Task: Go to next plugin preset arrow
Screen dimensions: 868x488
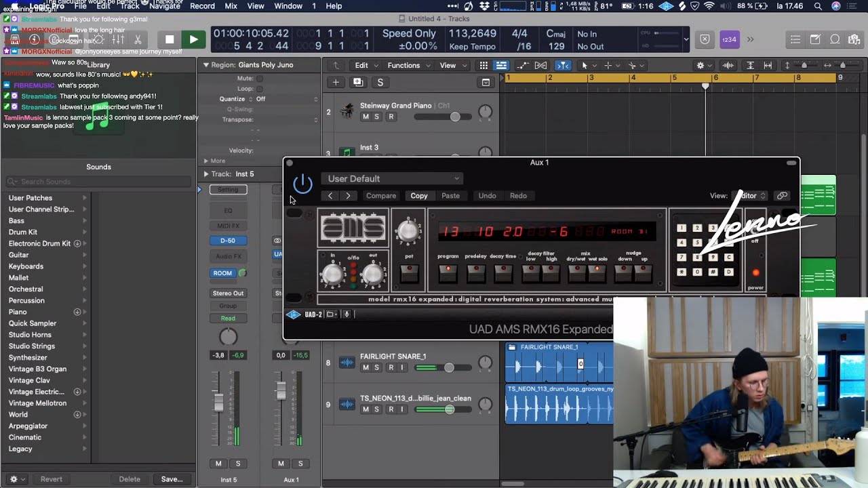Action: coord(348,196)
